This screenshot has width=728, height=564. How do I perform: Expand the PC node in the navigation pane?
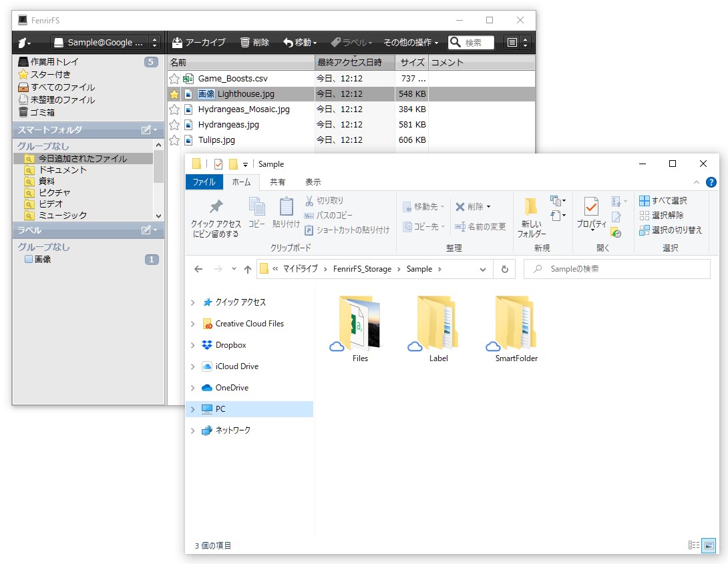(194, 409)
